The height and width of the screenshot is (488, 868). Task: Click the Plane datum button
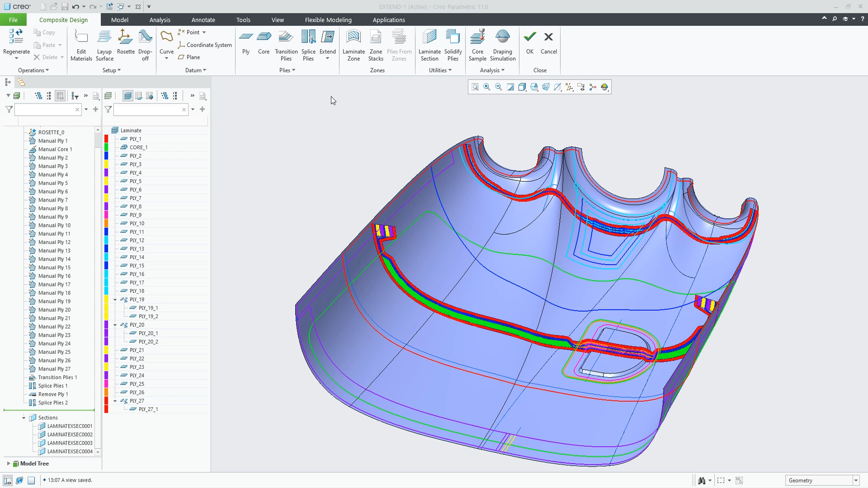tap(189, 57)
